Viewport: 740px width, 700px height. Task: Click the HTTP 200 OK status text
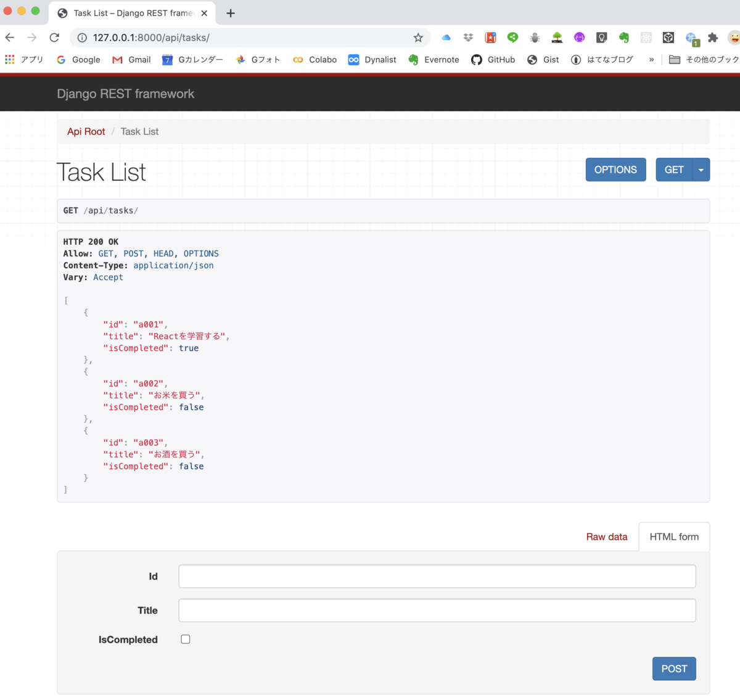pos(91,242)
